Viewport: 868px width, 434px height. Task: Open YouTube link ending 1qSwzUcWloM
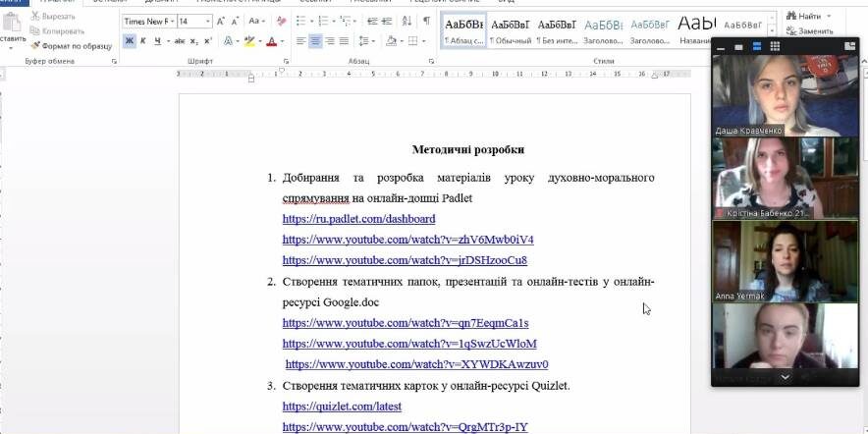(409, 344)
